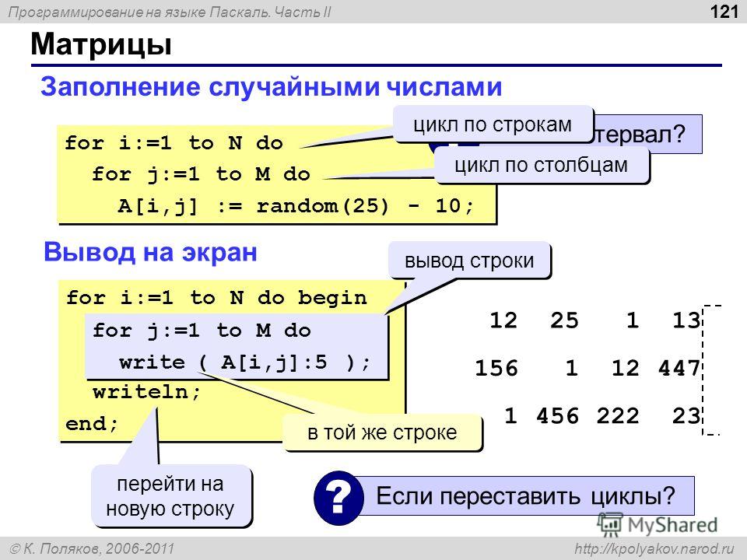Click the 'в той же строке' callout
Image resolution: width=747 pixels, height=560 pixels.
tap(382, 432)
